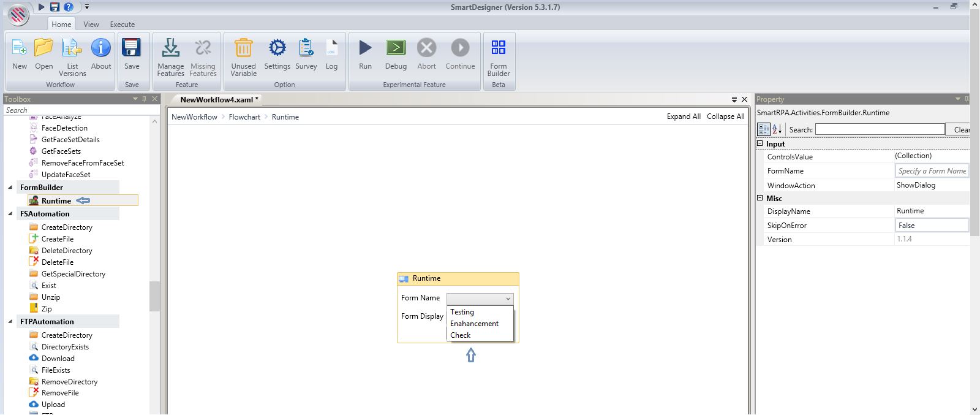Collapse the FormBuilder toolbox category
This screenshot has height=415, width=980.
coord(10,188)
